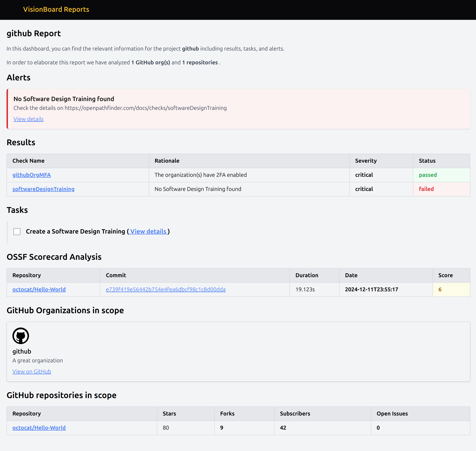Select the Subscribers value 42

pyautogui.click(x=283, y=428)
